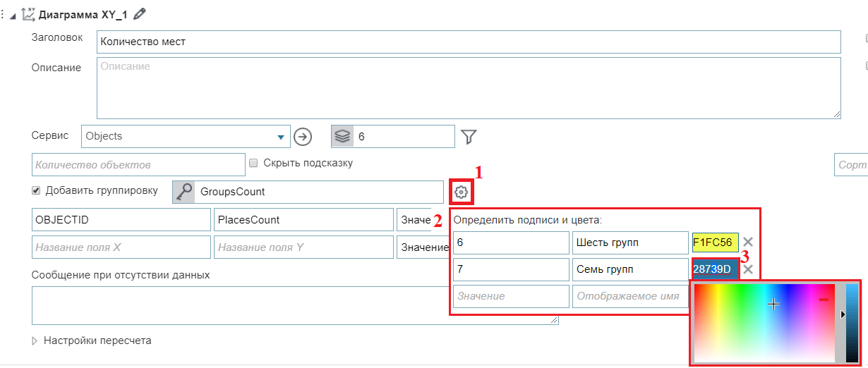The height and width of the screenshot is (368, 868).
Task: Click the layers icon beside value 6
Action: pos(342,137)
